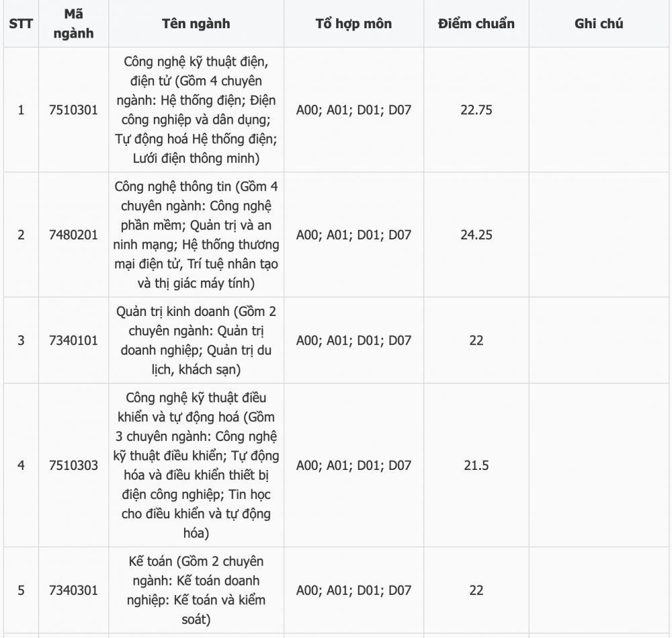Click Kế toán major description cell

(196, 590)
